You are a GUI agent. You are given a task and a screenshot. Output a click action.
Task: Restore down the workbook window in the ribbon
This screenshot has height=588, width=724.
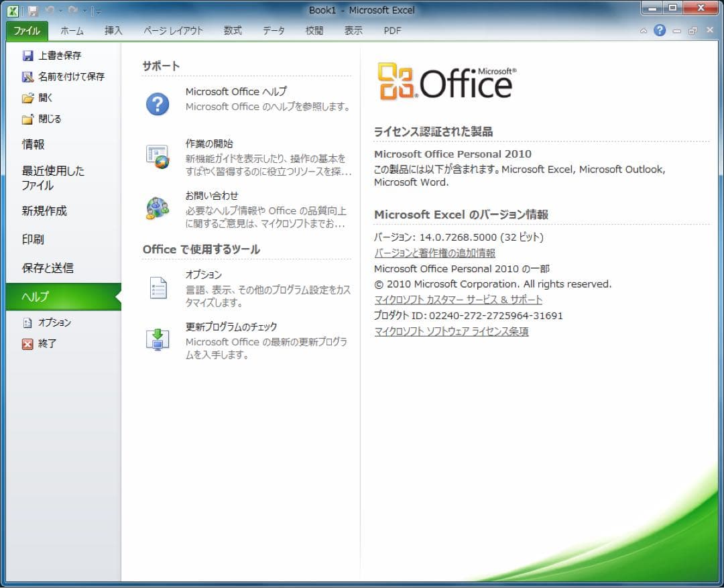point(692,31)
